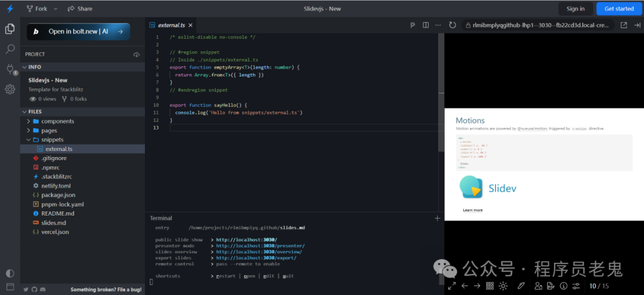644x295 pixels.
Task: Collapse the INFO section
Action: tap(82, 67)
